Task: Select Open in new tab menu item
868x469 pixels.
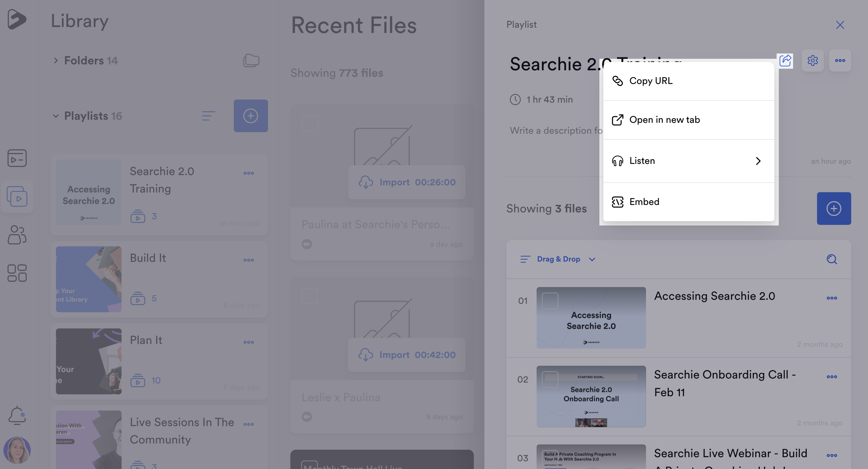Action: [688, 120]
